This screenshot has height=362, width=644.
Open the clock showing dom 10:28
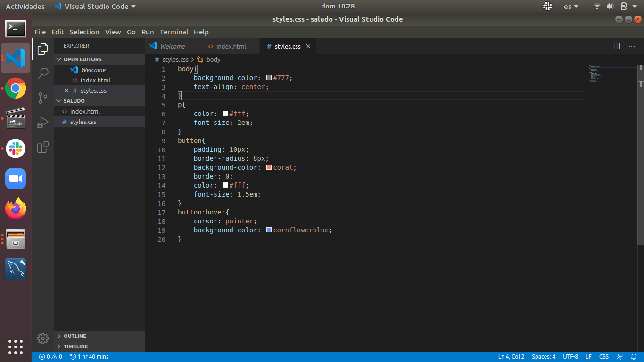click(x=338, y=6)
